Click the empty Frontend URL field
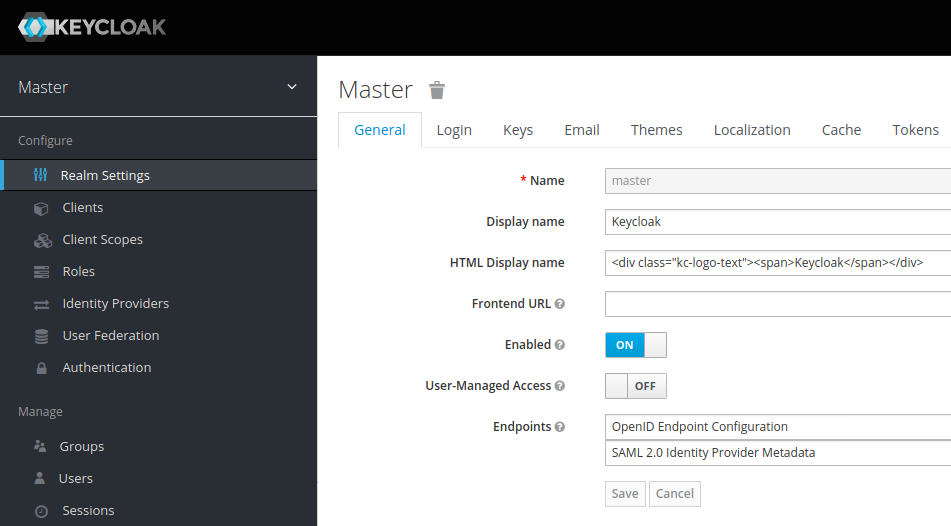Image resolution: width=951 pixels, height=526 pixels. point(778,304)
